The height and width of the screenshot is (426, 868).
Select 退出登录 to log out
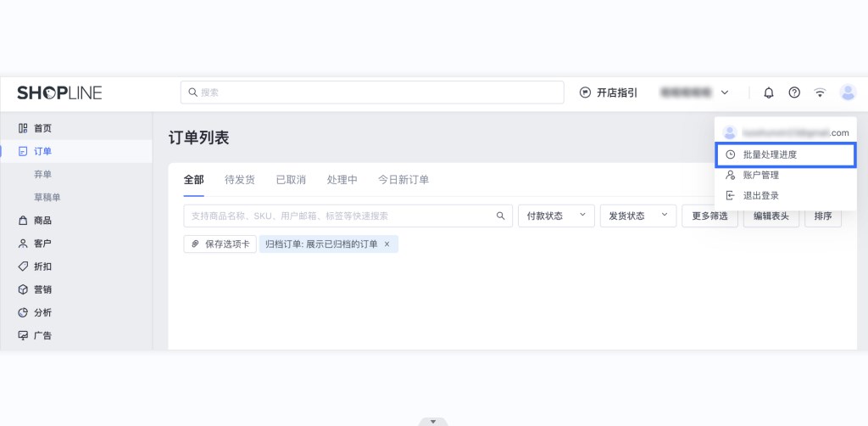tap(760, 195)
